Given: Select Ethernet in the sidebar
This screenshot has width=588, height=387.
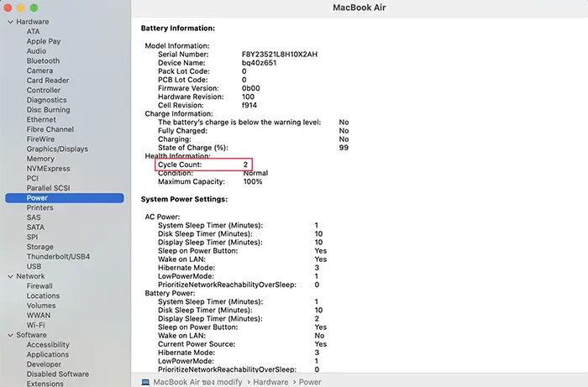Looking at the screenshot, I should [41, 119].
